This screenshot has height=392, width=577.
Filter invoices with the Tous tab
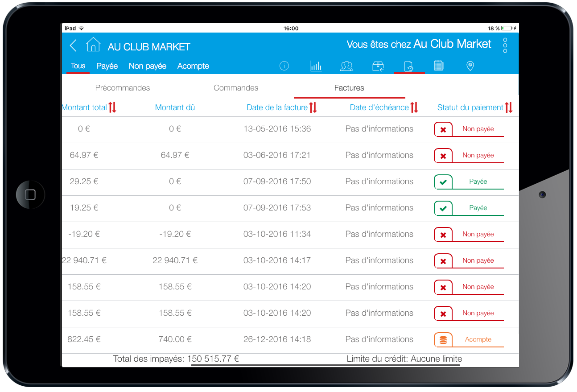coord(78,66)
